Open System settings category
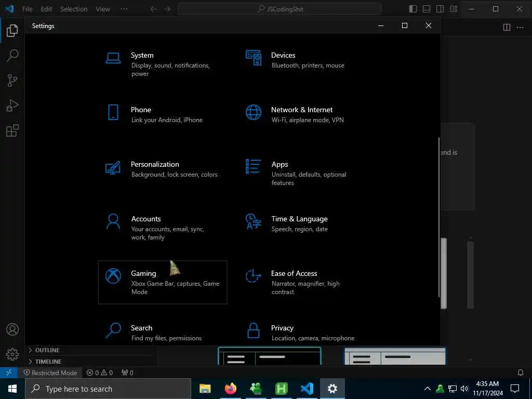This screenshot has height=399, width=532. pos(163,64)
